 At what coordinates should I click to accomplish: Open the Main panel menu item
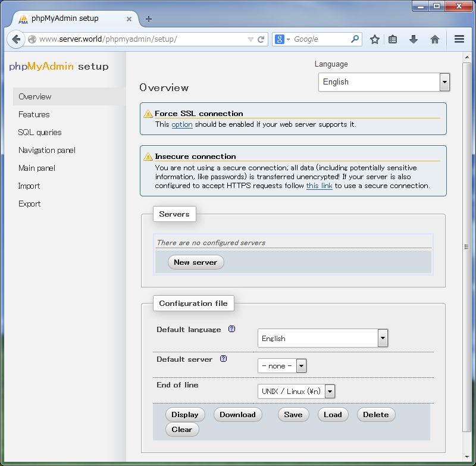coord(37,168)
